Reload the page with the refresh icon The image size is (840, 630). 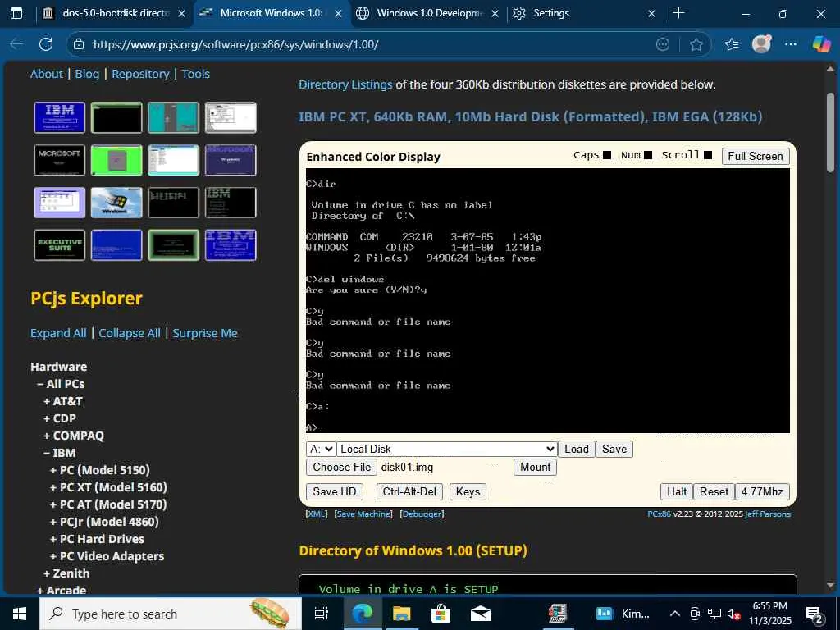click(x=46, y=44)
